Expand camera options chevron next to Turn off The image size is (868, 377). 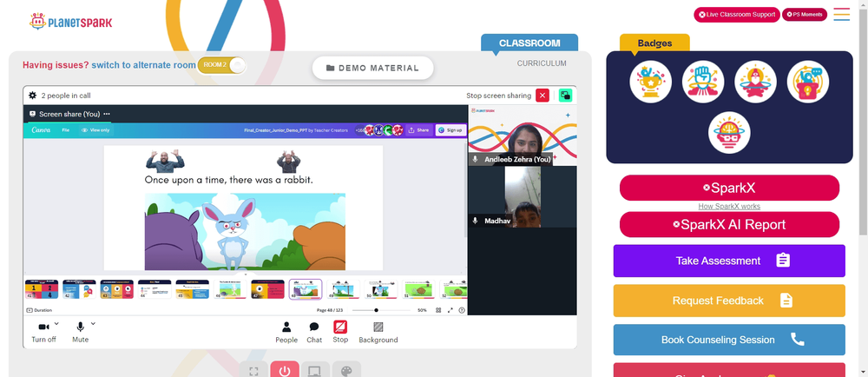pos(56,323)
